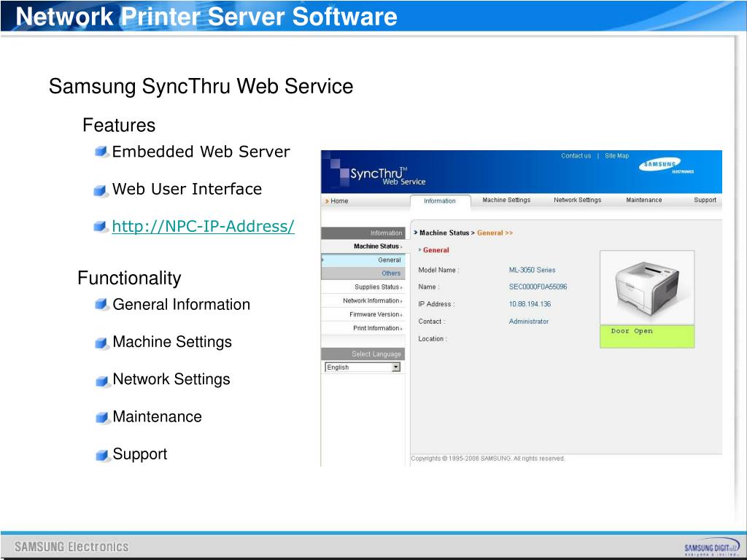Click the Samsung DIGITall logo in footer
The image size is (747, 560).
pos(712,547)
